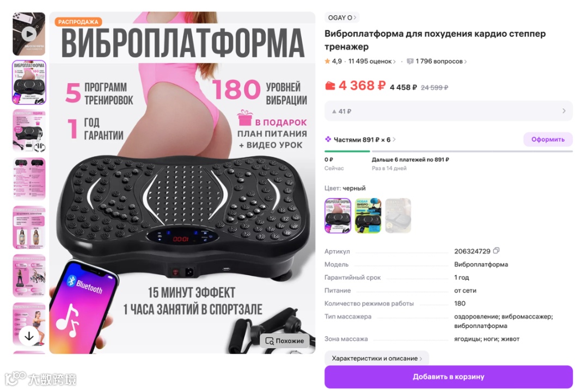Viewport: 588px width, 390px height.
Task: Expand Характеристики и описание section
Action: 377,358
